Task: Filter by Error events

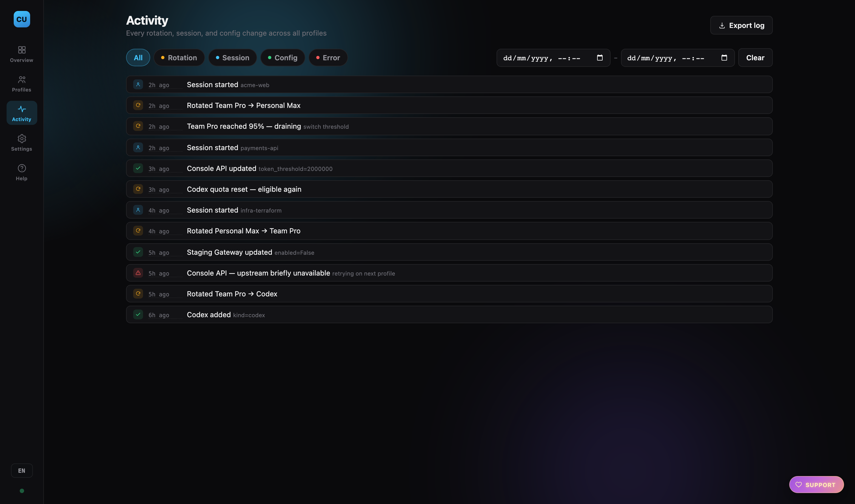Action: [x=328, y=58]
